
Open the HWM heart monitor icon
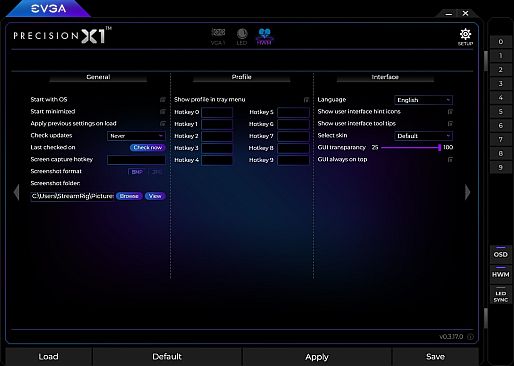264,36
